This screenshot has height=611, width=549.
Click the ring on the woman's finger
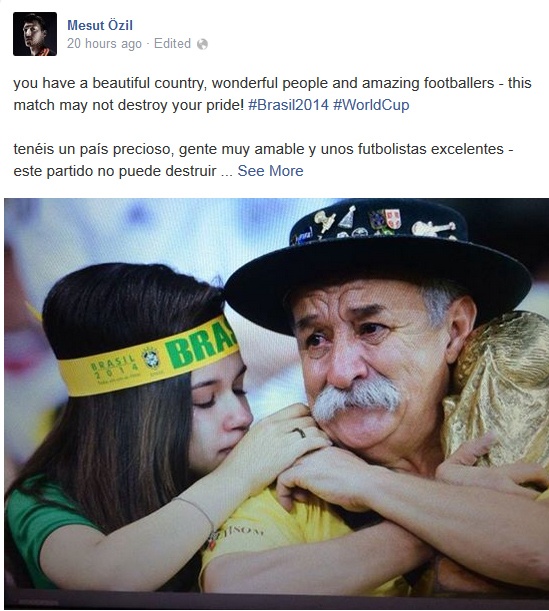tap(299, 432)
